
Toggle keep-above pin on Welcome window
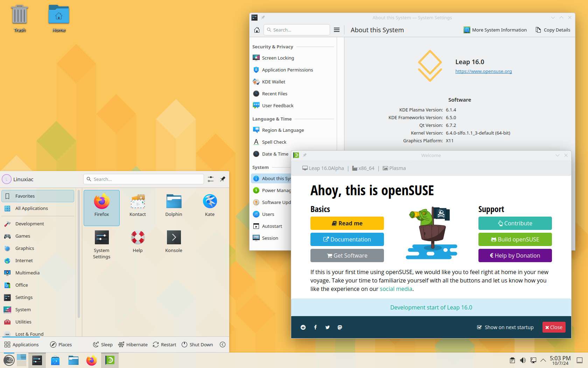coord(304,155)
